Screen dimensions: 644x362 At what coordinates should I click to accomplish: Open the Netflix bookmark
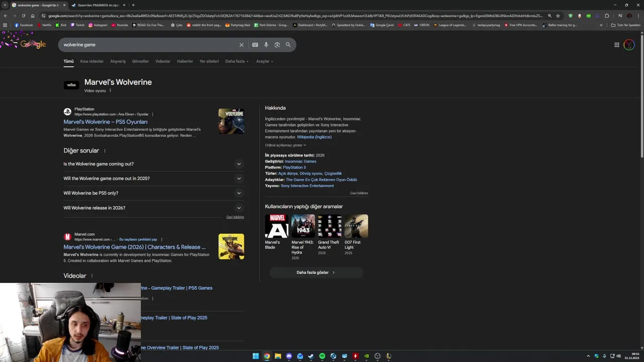tap(44, 25)
